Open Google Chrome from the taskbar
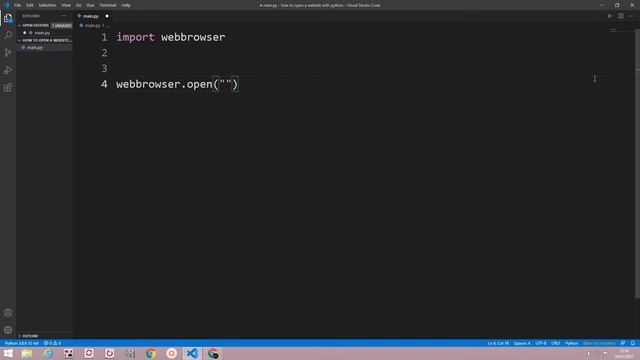This screenshot has width=640, height=360. [x=151, y=353]
